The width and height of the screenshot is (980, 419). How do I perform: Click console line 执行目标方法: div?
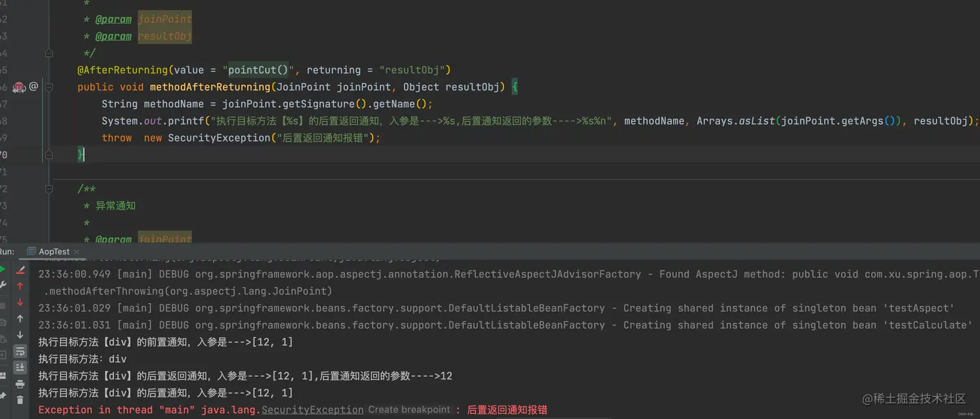[82, 359]
